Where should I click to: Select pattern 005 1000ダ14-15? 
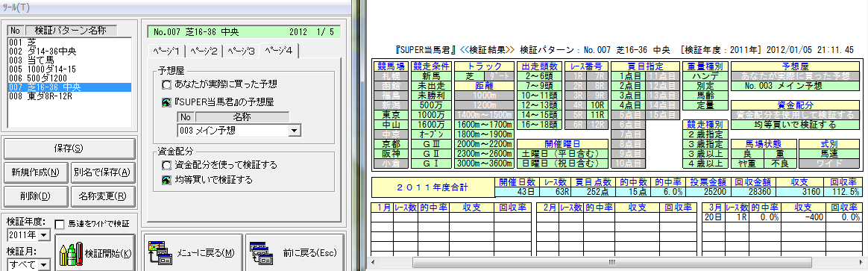click(69, 69)
